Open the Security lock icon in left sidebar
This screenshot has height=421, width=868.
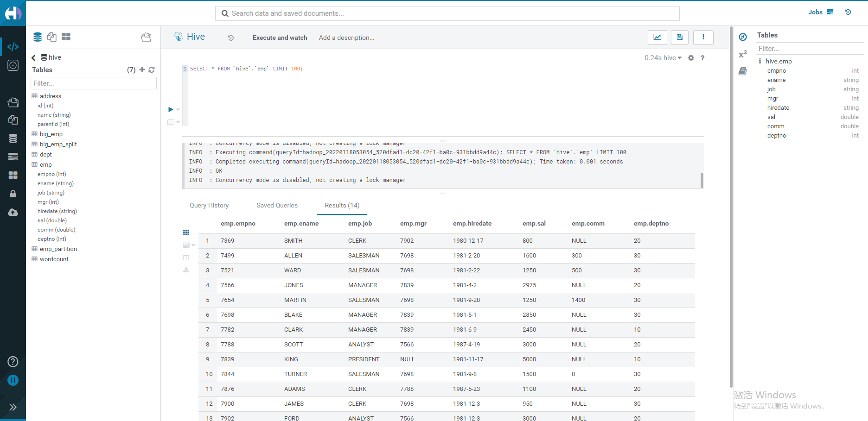(13, 194)
